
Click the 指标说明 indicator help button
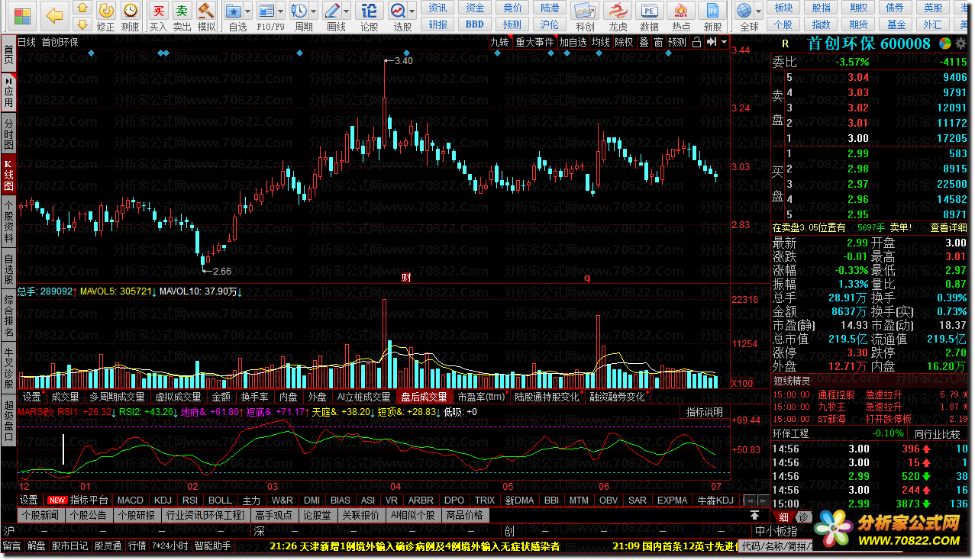(x=704, y=412)
